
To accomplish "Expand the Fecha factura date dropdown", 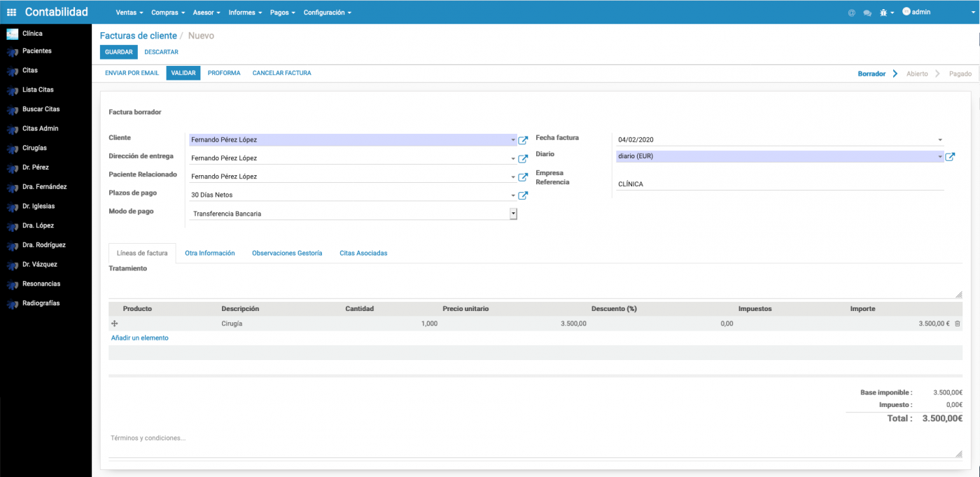I will point(940,140).
